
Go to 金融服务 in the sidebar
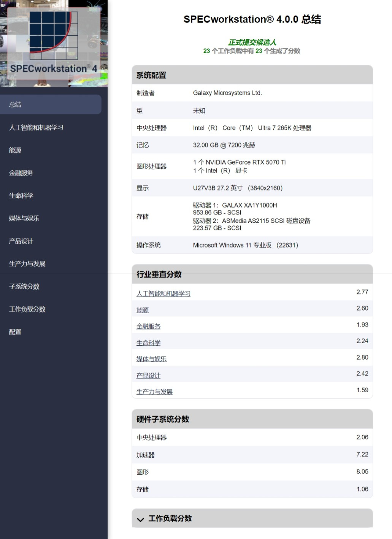(21, 173)
